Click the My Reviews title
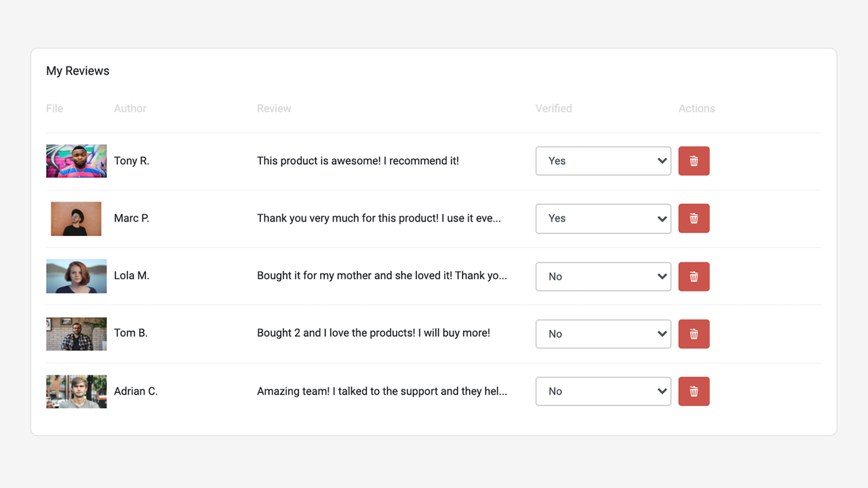Viewport: 868px width, 488px height. (77, 70)
